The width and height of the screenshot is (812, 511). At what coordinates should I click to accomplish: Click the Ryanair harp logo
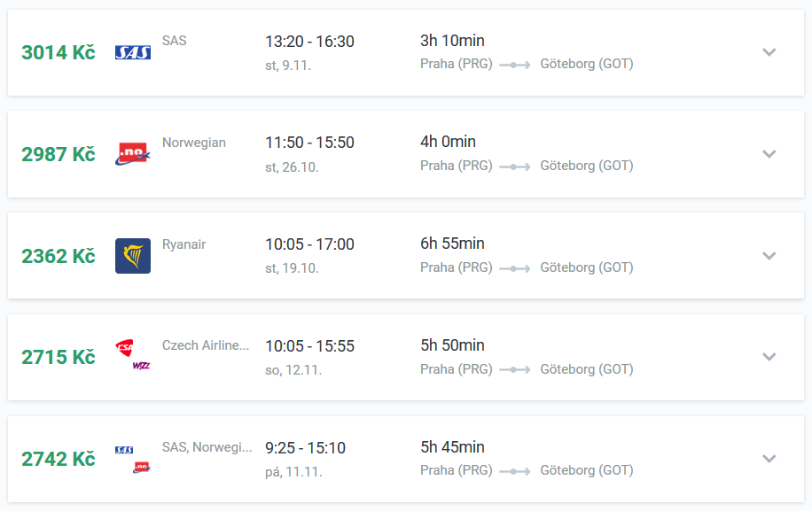(133, 255)
